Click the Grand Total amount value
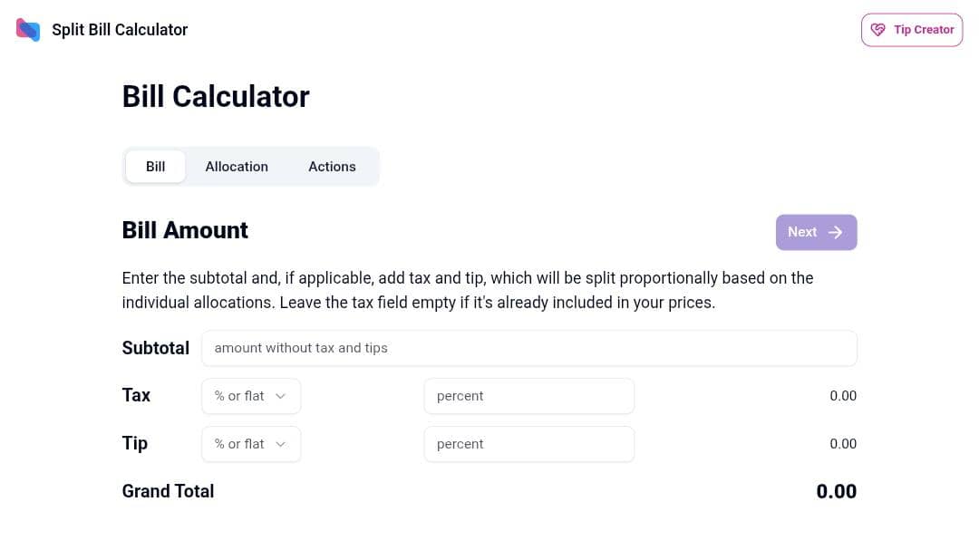Screen dimensions: 979x560 coord(836,491)
